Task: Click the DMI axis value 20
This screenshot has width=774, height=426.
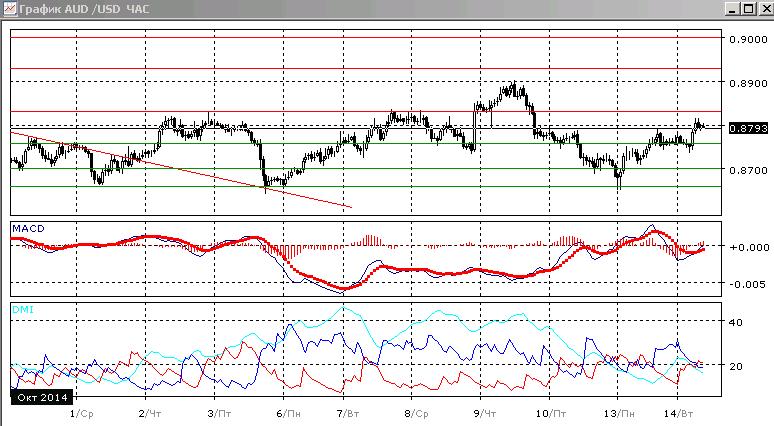Action: 735,366
